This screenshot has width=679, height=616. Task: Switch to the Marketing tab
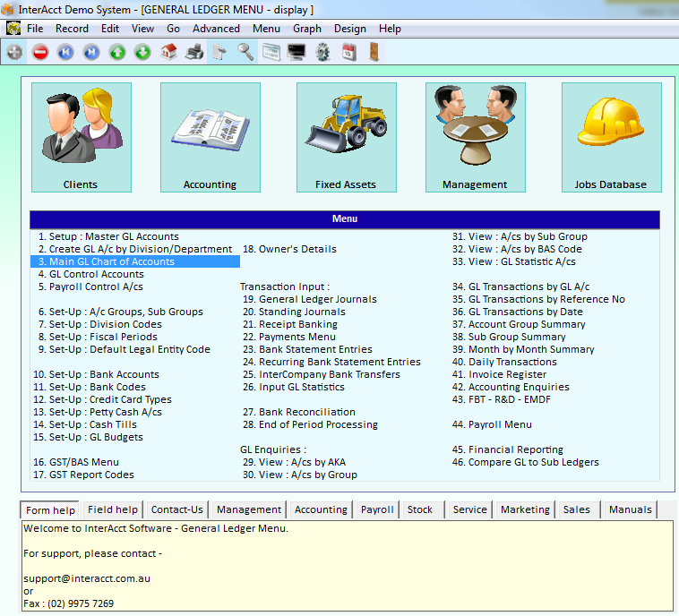525,509
